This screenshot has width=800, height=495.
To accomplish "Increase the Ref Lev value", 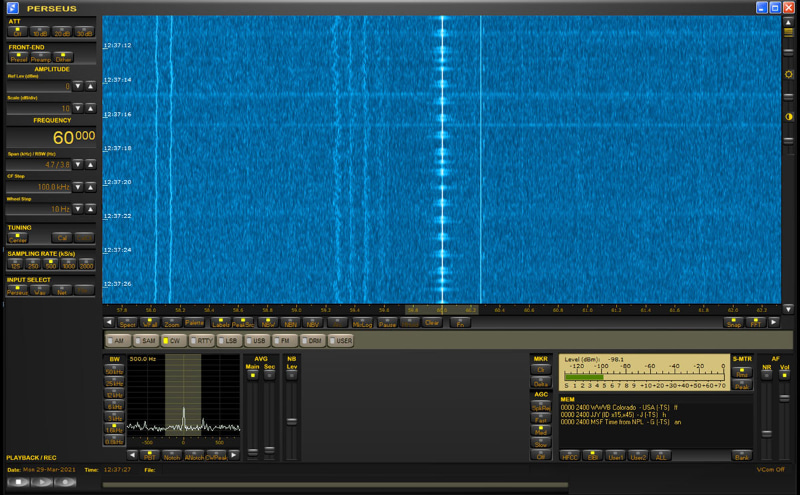I will point(90,86).
